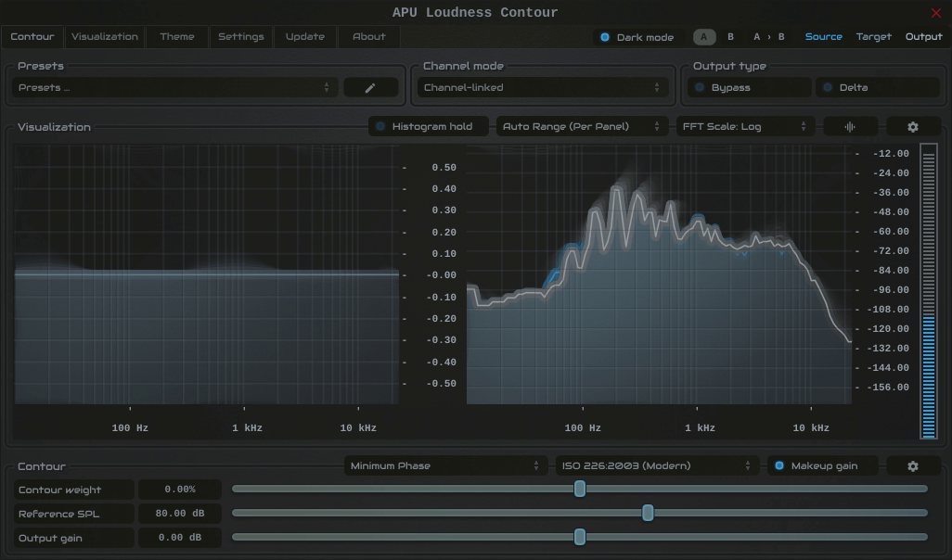Open the Presets dropdown

(x=174, y=87)
